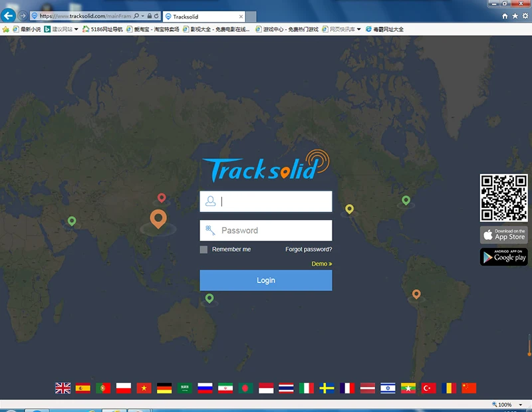Expand the 网页快讯库 bookmark dropdown
Image resolution: width=532 pixels, height=412 pixels.
(x=358, y=29)
